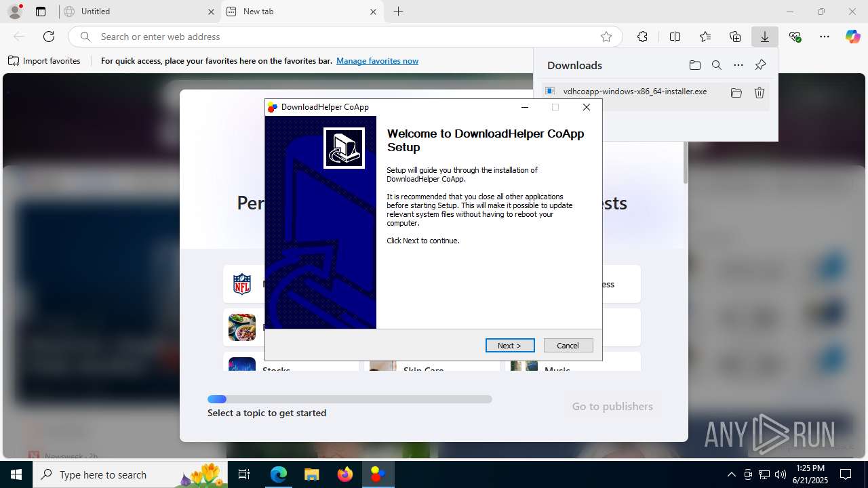
Task: Add page to favorites star icon
Action: coord(606,37)
